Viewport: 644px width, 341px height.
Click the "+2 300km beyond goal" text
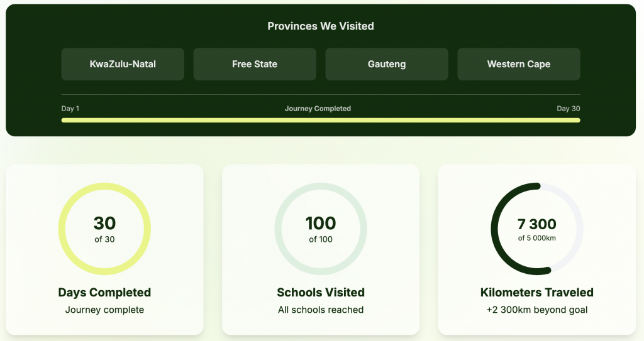pos(537,310)
